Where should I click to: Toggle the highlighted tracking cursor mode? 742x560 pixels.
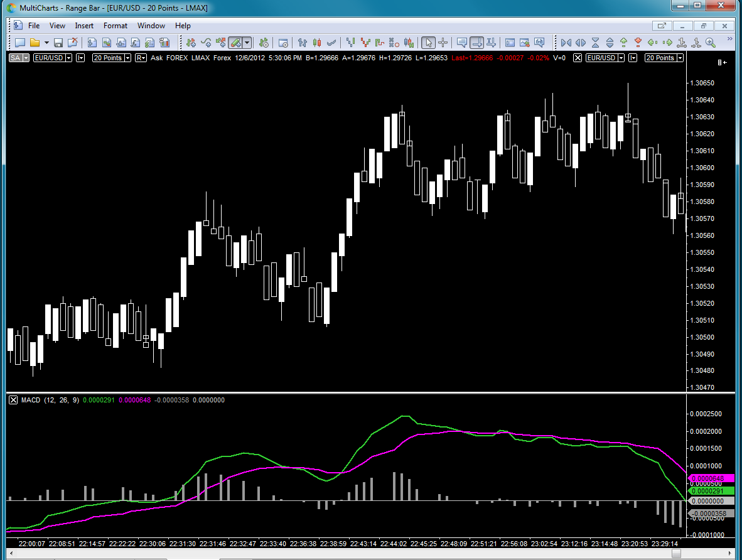click(476, 43)
